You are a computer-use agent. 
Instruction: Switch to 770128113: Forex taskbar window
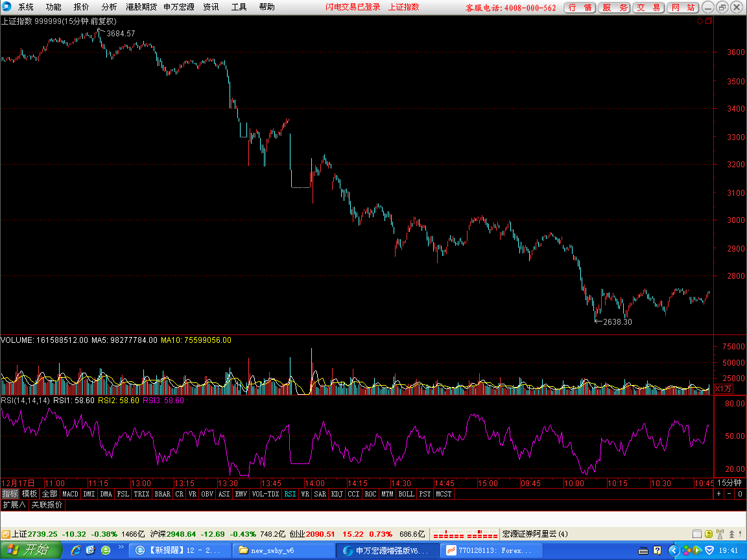tap(490, 550)
